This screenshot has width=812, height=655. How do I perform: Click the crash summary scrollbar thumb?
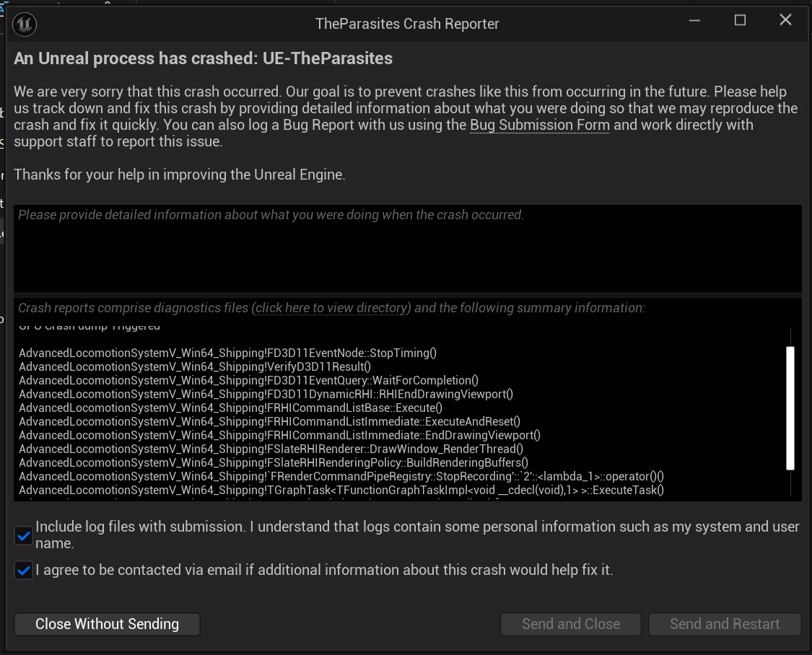point(790,408)
